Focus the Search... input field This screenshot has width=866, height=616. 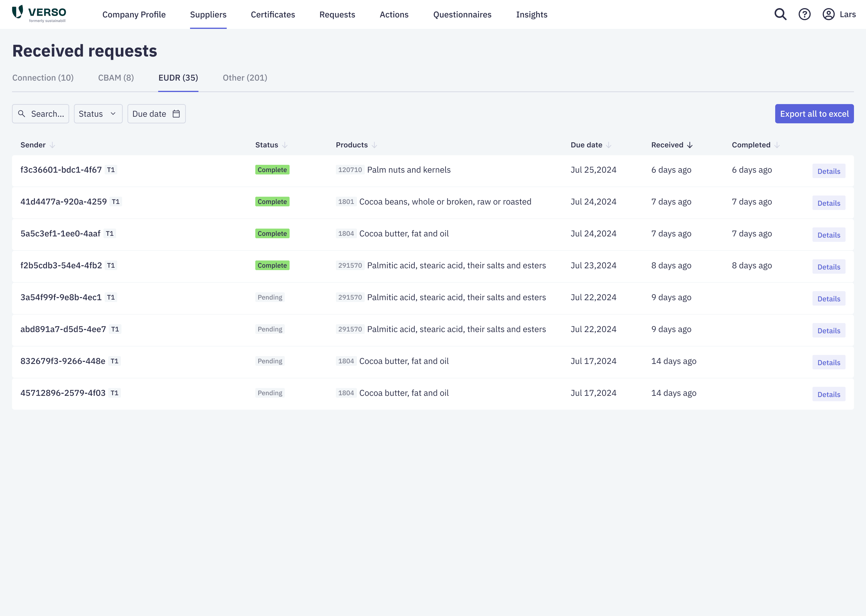pyautogui.click(x=41, y=114)
